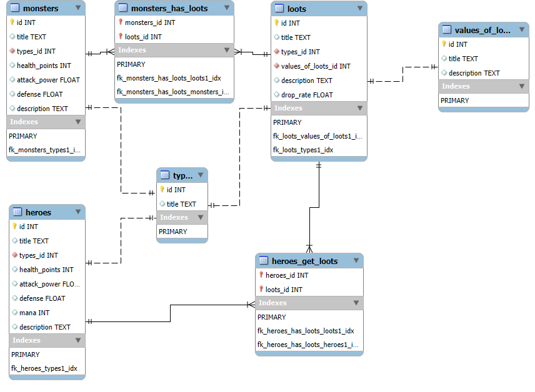
Task: Click the heroes table header icon
Action: 17,212
